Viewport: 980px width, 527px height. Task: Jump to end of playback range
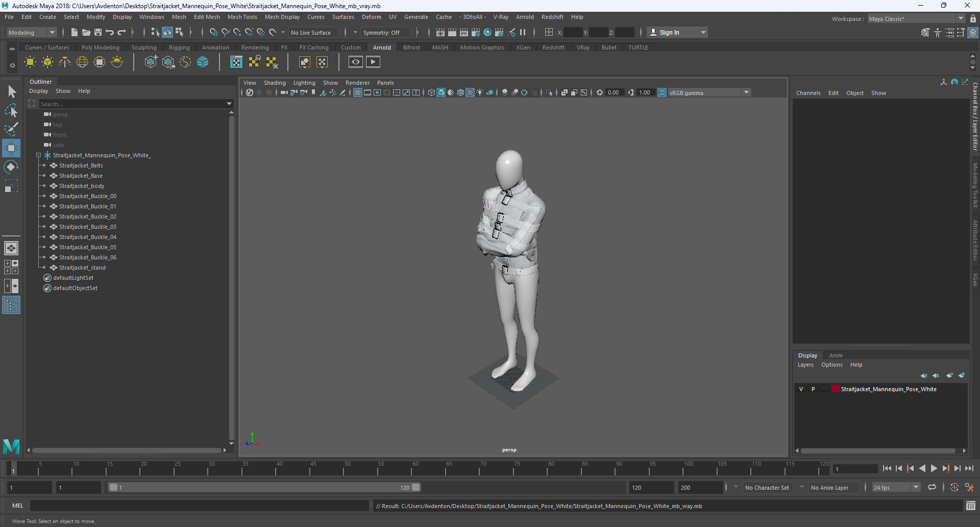pyautogui.click(x=969, y=468)
